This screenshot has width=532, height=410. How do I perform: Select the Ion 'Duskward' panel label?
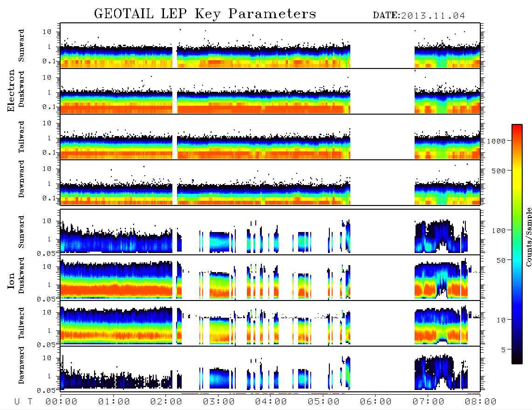click(x=21, y=276)
